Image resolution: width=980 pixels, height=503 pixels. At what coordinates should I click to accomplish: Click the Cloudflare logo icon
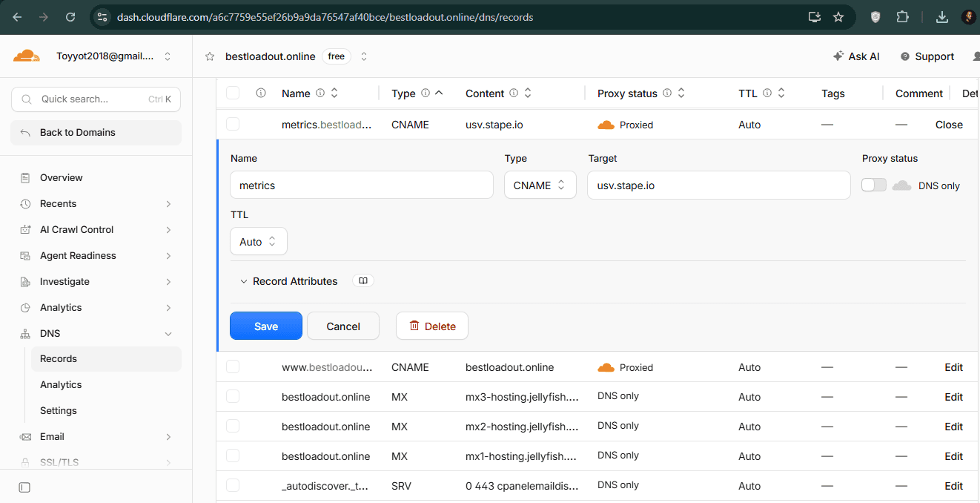[27, 56]
